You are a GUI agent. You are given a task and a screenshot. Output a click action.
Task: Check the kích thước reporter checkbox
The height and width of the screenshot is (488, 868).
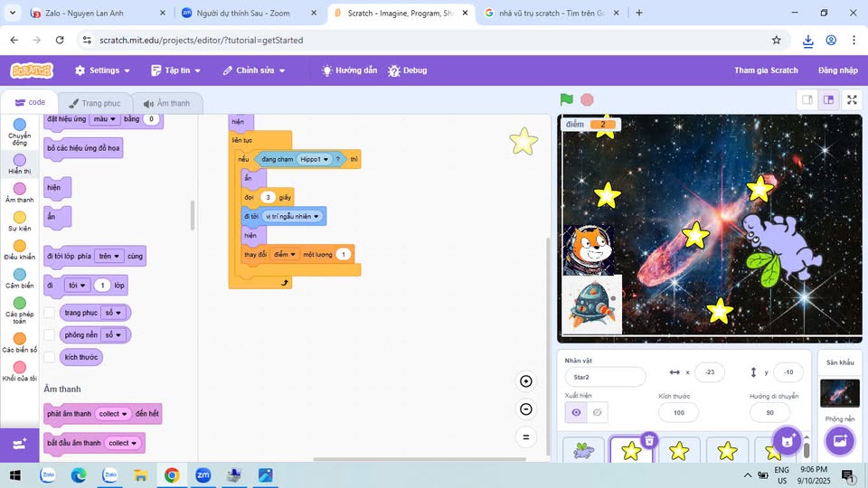tap(49, 357)
